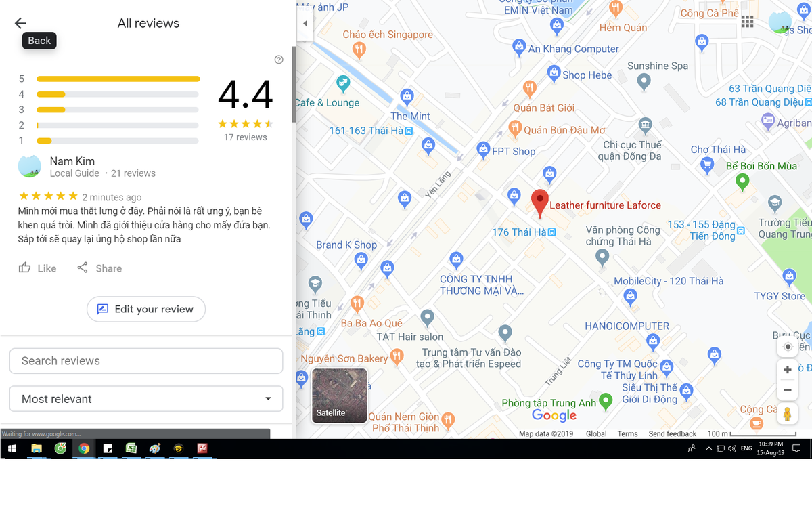Select the FPT Shop pin
The image size is (812, 508).
tap(483, 150)
